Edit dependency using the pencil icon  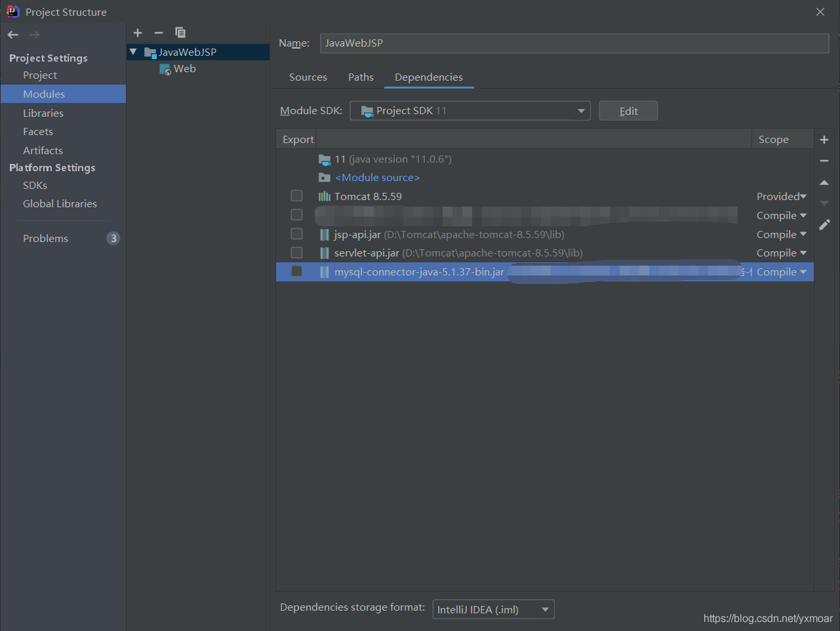(824, 225)
